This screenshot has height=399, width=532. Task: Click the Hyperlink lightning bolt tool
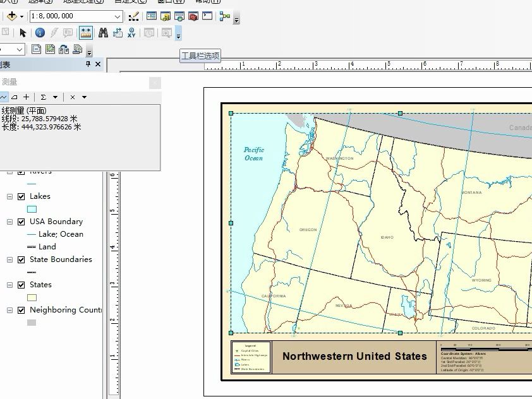click(54, 33)
